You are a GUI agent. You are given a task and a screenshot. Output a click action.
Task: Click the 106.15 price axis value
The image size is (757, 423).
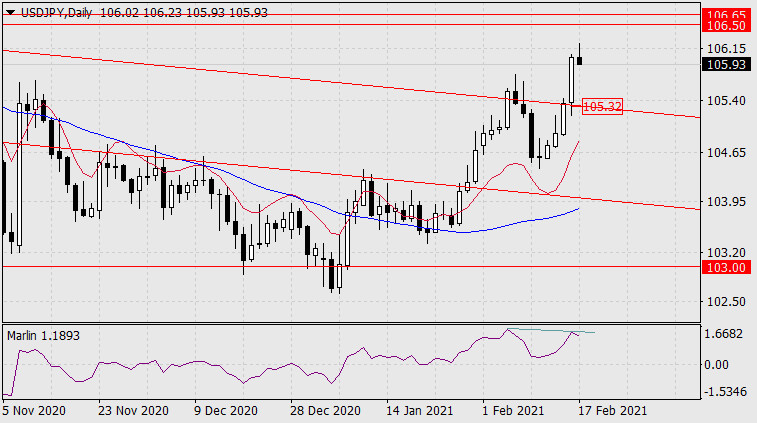(727, 48)
